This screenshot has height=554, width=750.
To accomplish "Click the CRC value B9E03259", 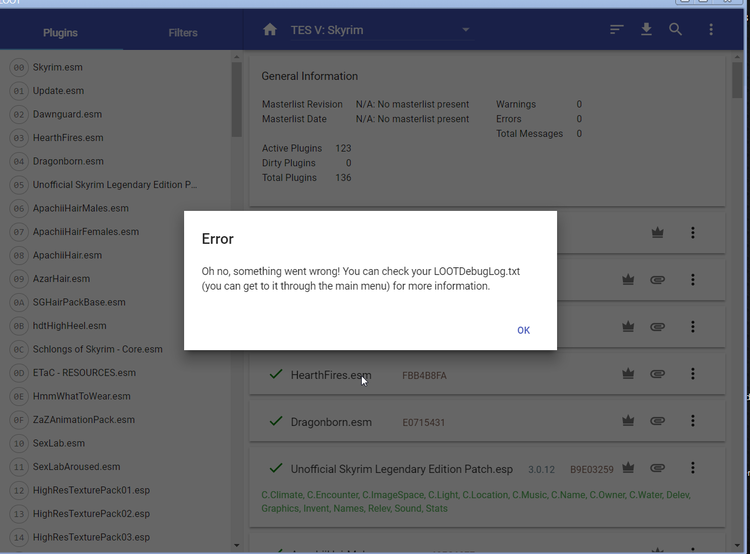I will [592, 470].
